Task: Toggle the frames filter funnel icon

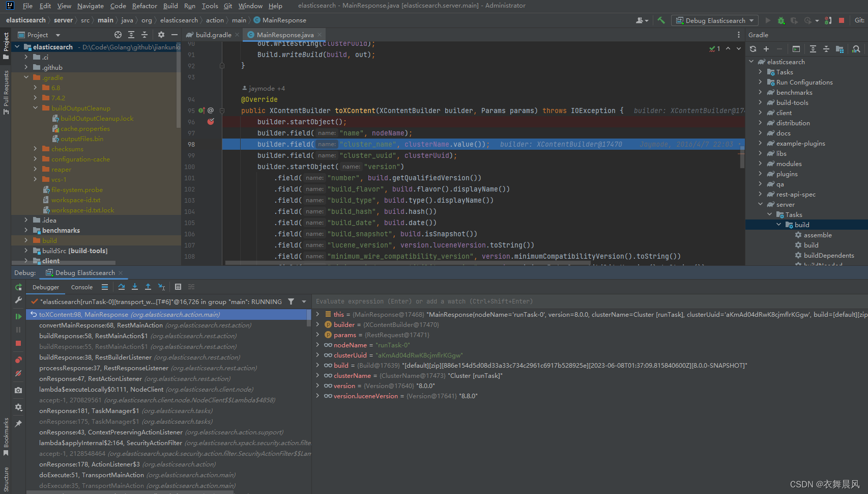Action: point(291,301)
